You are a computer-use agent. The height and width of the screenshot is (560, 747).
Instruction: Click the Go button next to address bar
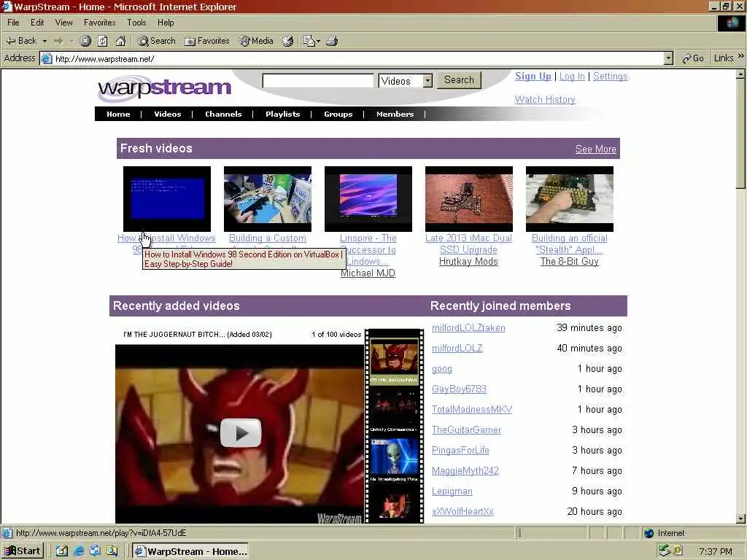693,58
